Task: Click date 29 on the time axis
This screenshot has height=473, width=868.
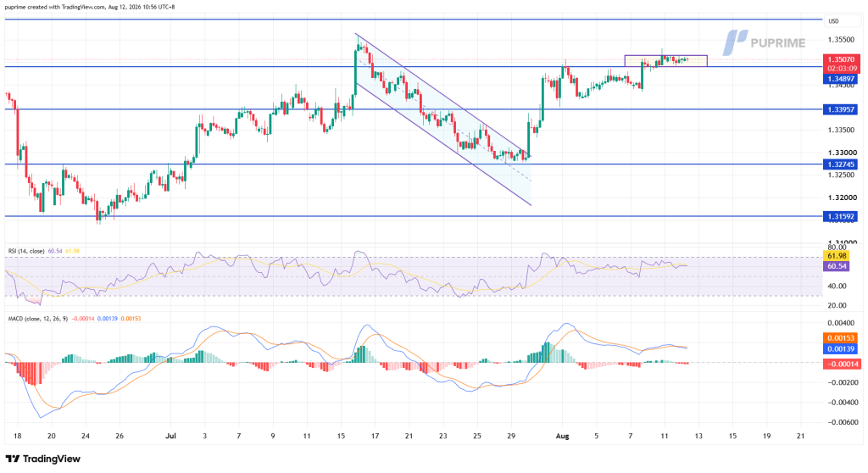Action: tap(511, 437)
